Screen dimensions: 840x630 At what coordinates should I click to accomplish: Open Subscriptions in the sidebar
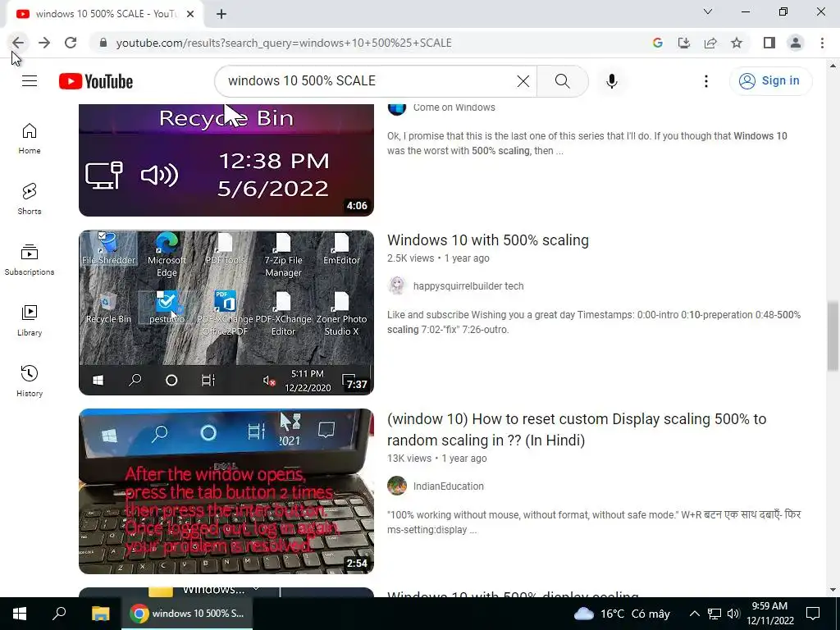click(x=30, y=260)
